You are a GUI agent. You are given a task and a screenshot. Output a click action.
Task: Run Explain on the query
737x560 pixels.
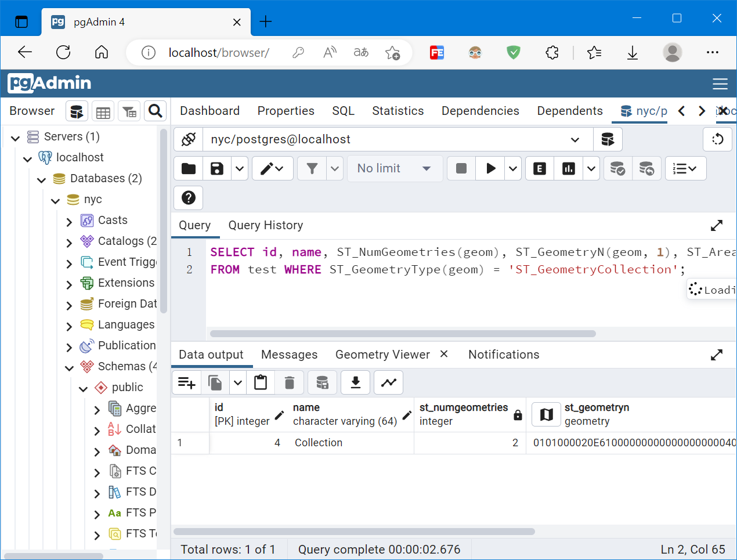pos(540,169)
